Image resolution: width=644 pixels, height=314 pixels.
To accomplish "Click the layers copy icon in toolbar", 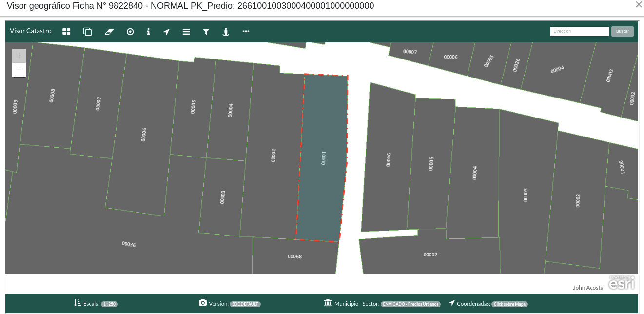I will [87, 32].
